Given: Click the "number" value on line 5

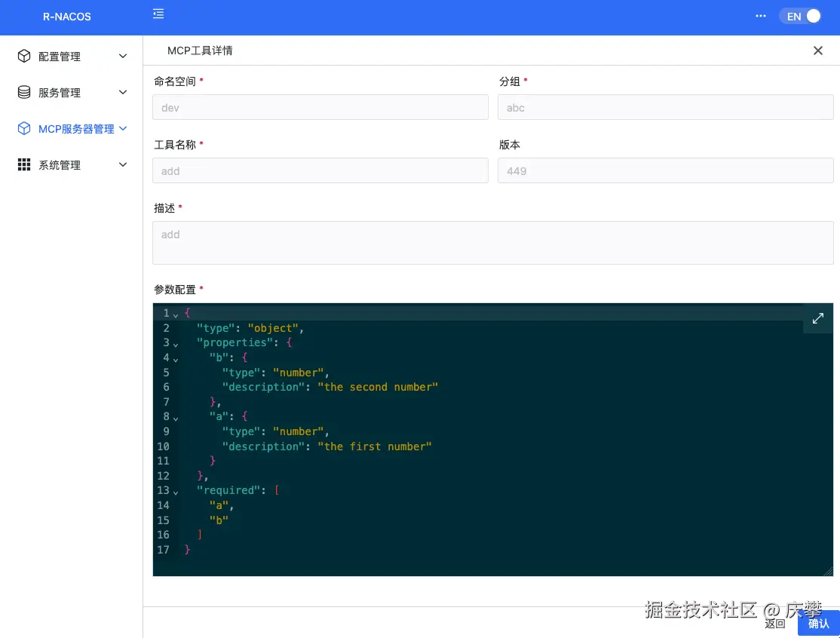Looking at the screenshot, I should pyautogui.click(x=299, y=373).
